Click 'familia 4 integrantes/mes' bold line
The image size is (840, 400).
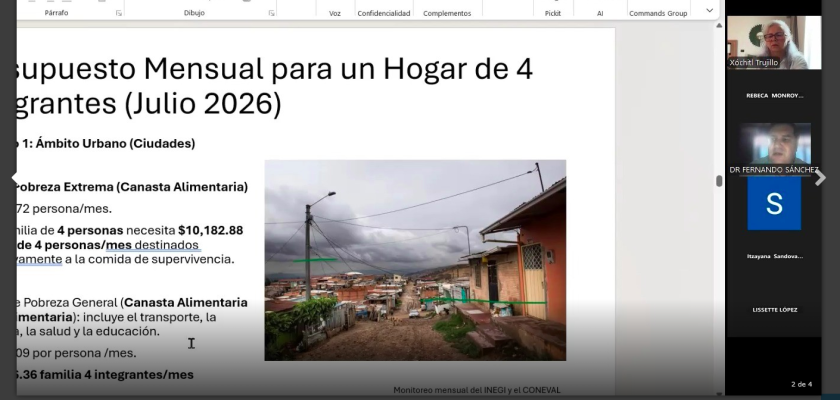[117, 375]
